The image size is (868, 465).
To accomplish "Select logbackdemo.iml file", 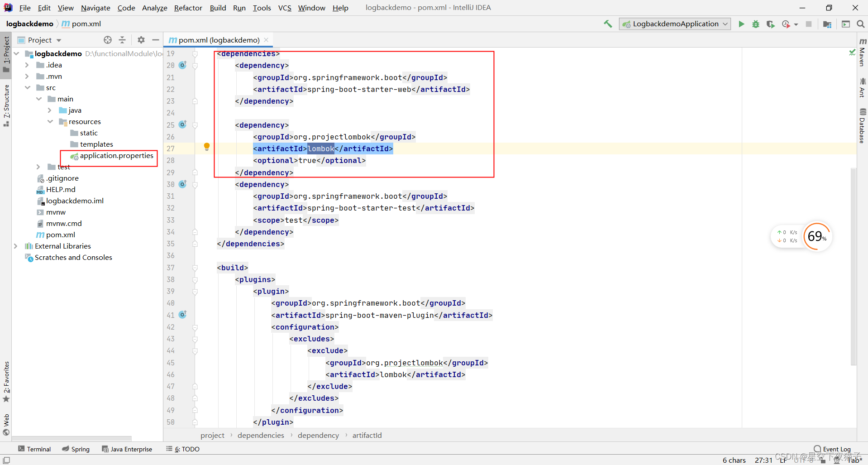I will pyautogui.click(x=70, y=201).
